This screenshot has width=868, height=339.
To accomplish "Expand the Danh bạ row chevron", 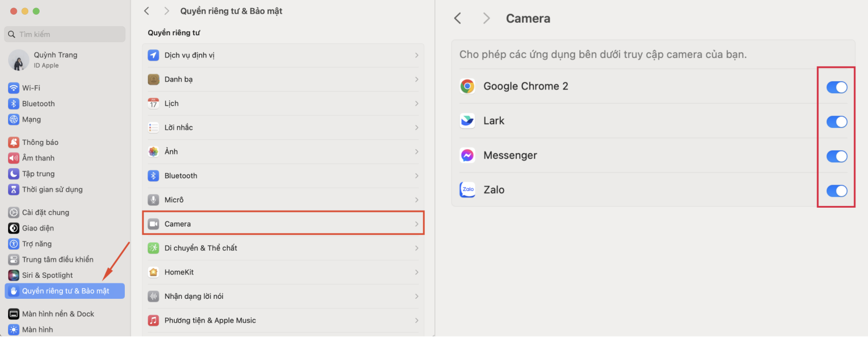I will click(416, 79).
